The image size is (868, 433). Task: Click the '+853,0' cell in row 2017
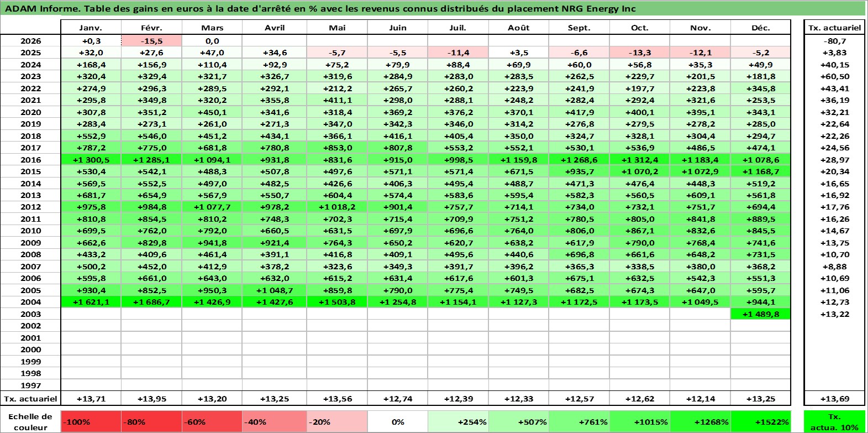pyautogui.click(x=337, y=148)
